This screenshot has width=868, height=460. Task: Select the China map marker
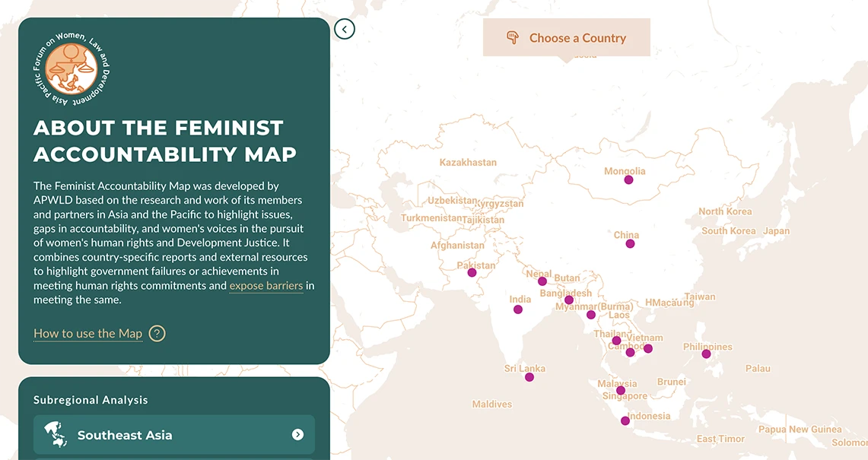click(630, 244)
